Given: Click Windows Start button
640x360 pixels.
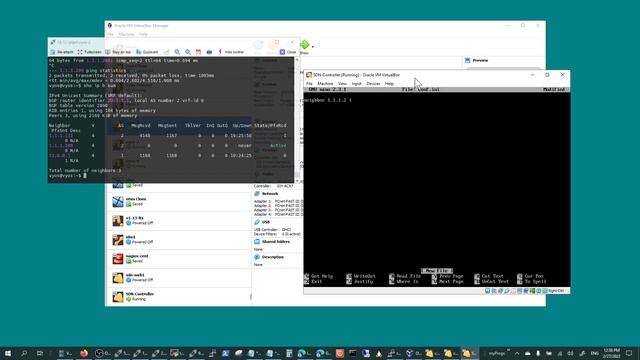Looking at the screenshot, I should tap(8, 353).
